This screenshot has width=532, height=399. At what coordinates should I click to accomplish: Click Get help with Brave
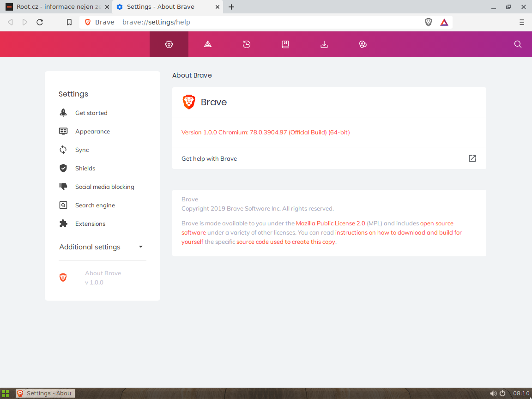tap(209, 158)
